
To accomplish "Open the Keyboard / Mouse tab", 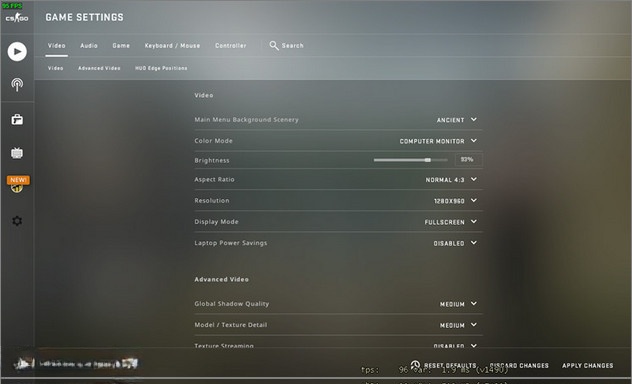I will tap(172, 46).
